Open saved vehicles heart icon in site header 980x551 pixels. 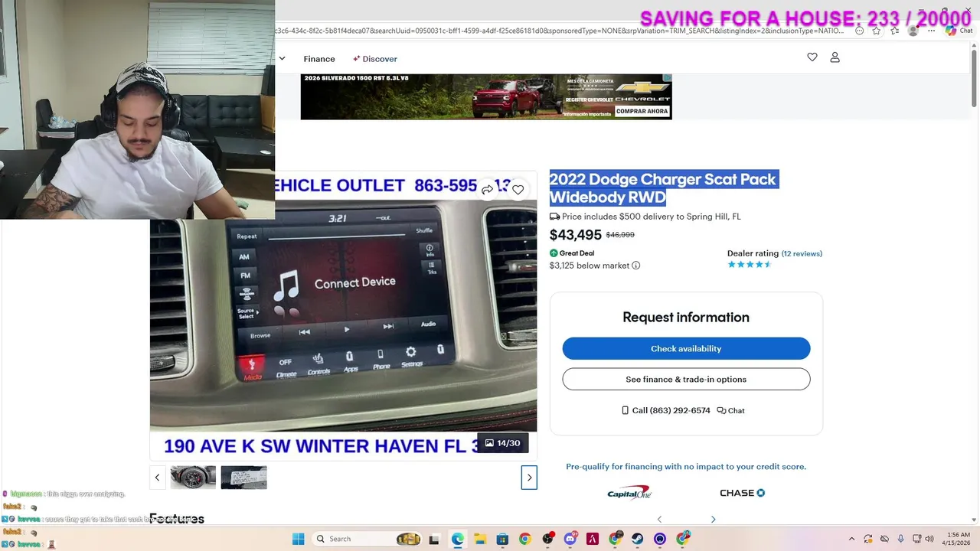[x=812, y=57]
